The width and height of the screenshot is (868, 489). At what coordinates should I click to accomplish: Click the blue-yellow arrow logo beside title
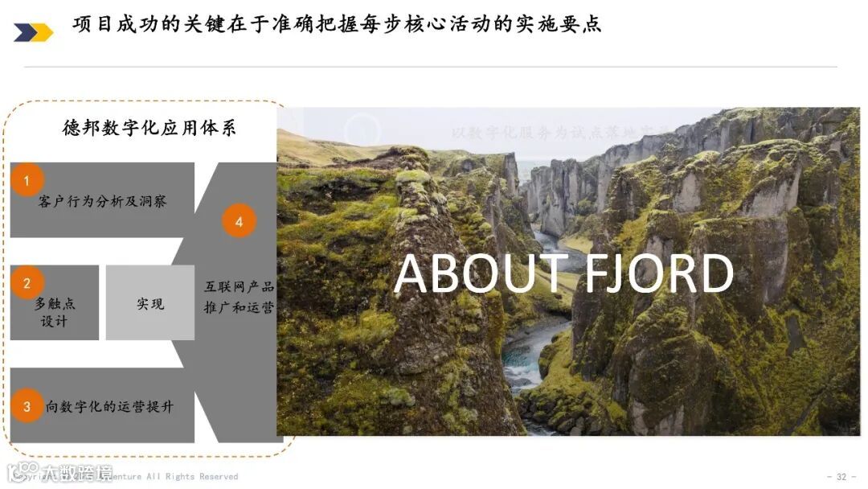[33, 32]
